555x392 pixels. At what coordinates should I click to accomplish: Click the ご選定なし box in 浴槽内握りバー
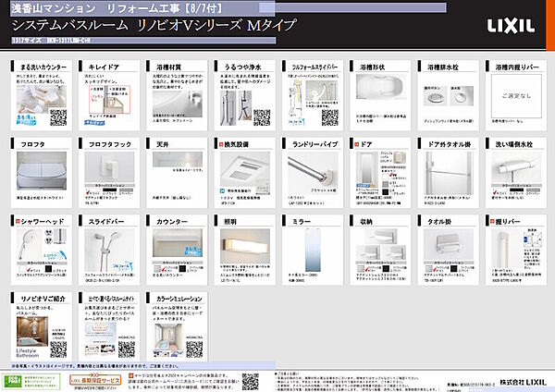pyautogui.click(x=516, y=95)
